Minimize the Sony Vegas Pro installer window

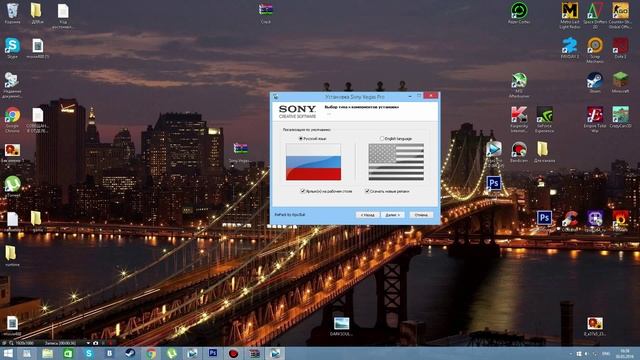(x=410, y=96)
